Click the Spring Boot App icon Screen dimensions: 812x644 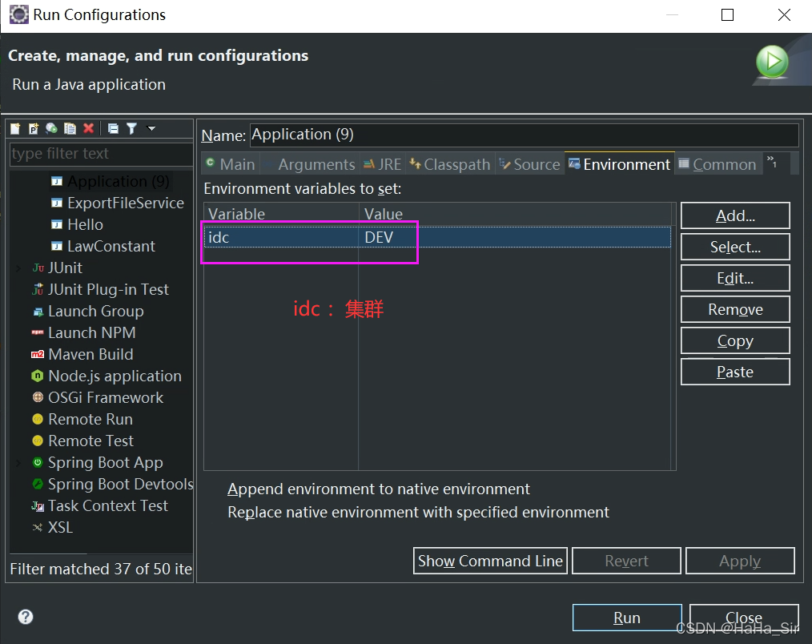point(38,462)
